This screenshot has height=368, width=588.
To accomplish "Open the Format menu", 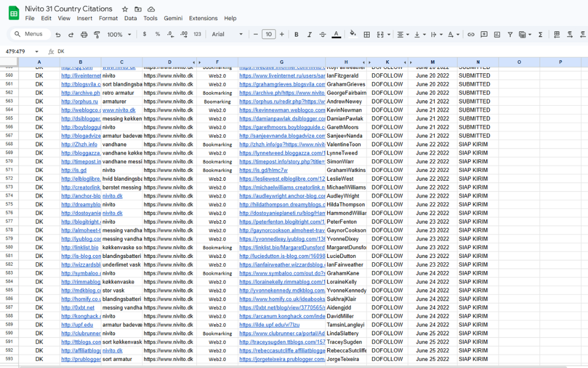I will point(108,18).
